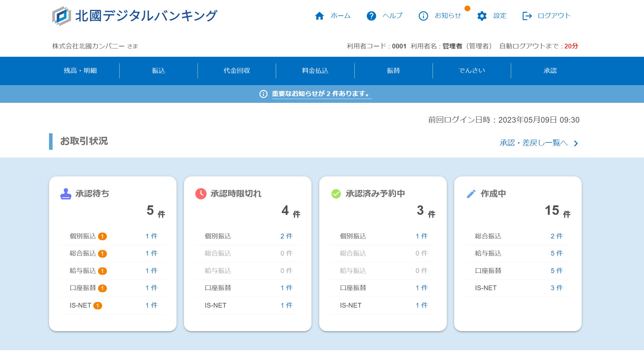
Task: Select the でんさい menu item
Action: click(x=472, y=71)
